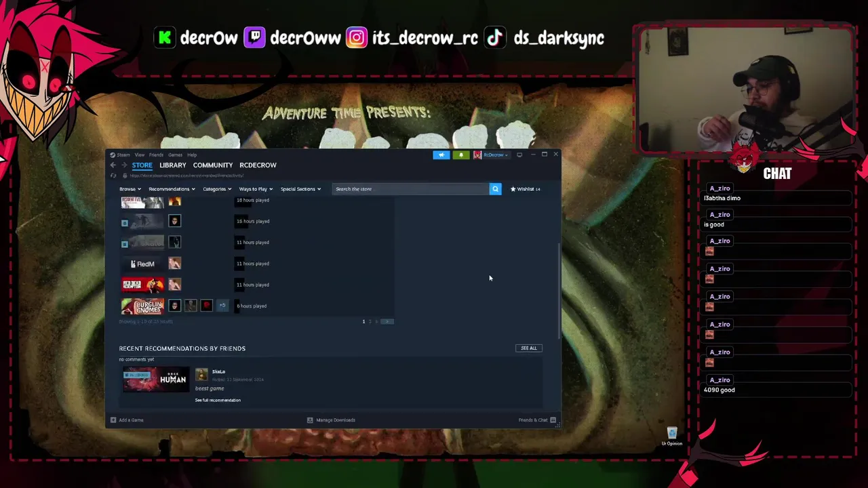Open the RCDECROW profile tab
This screenshot has width=868, height=488.
258,165
